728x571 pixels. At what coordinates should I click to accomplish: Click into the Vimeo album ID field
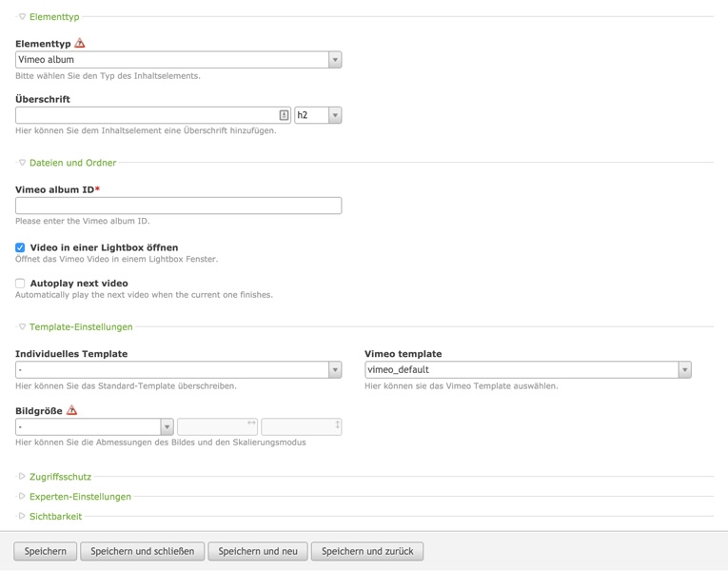pyautogui.click(x=178, y=206)
